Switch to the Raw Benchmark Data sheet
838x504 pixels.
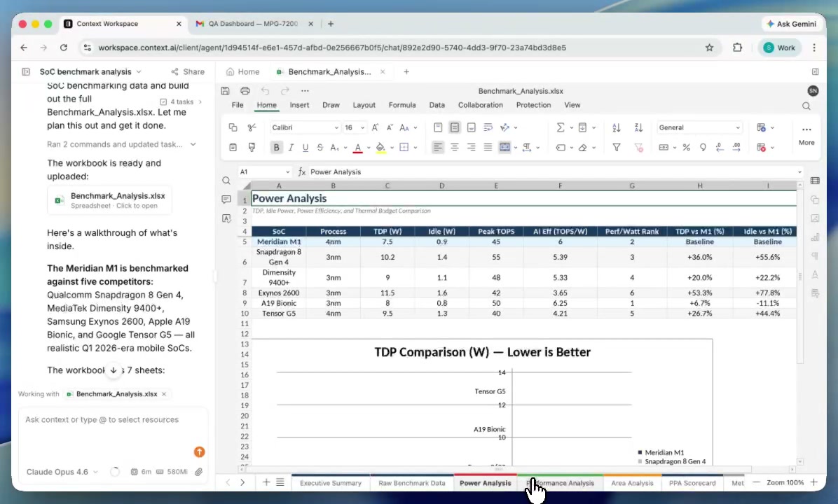(x=411, y=483)
